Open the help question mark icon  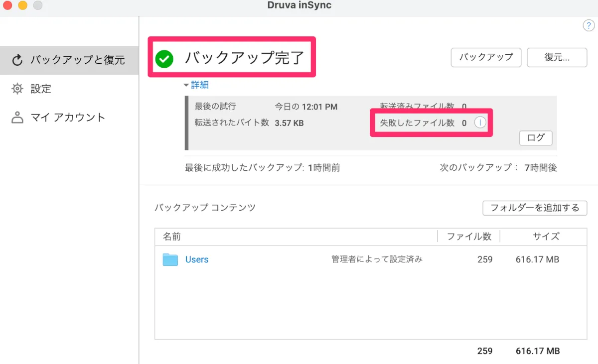click(x=589, y=25)
